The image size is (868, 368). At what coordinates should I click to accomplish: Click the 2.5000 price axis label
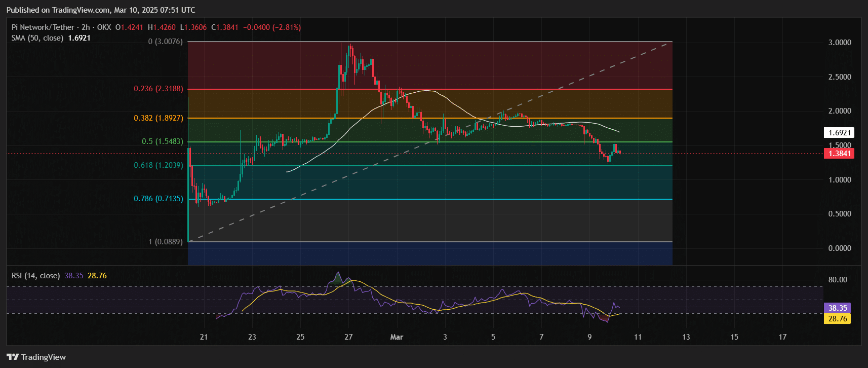tap(840, 77)
